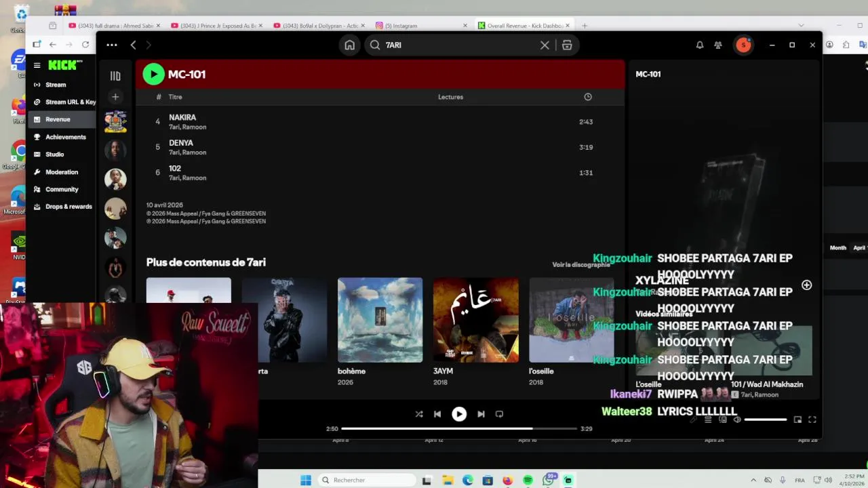The image size is (868, 488).
Task: Open Drops & rewards in Kick
Action: point(61,207)
